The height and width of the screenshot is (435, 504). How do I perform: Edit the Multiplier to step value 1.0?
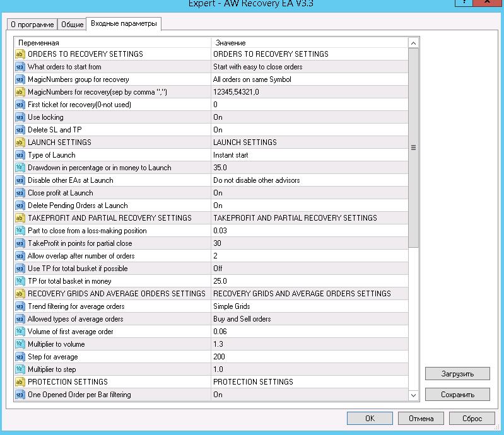click(310, 369)
